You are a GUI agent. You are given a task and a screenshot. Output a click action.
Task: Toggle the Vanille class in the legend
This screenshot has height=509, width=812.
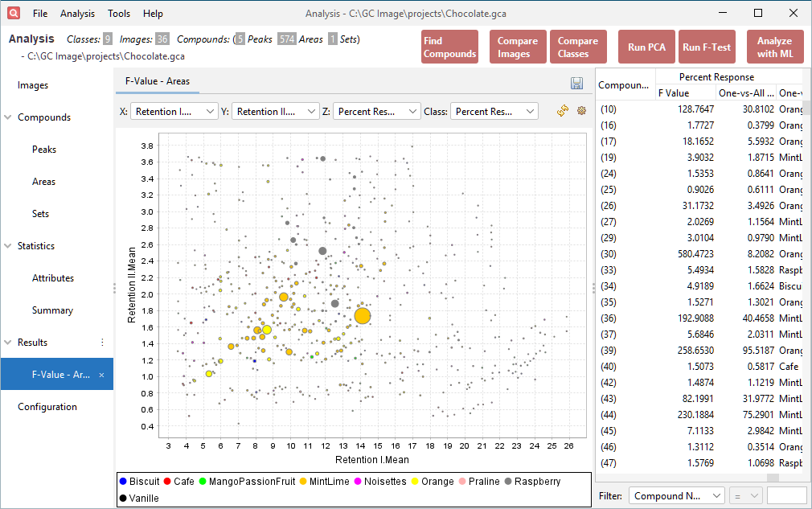pos(141,497)
